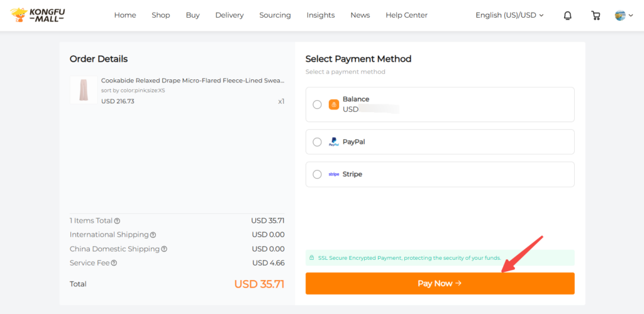This screenshot has height=314, width=644.
Task: Click the help icon beside International Shipping
Action: [x=153, y=235]
